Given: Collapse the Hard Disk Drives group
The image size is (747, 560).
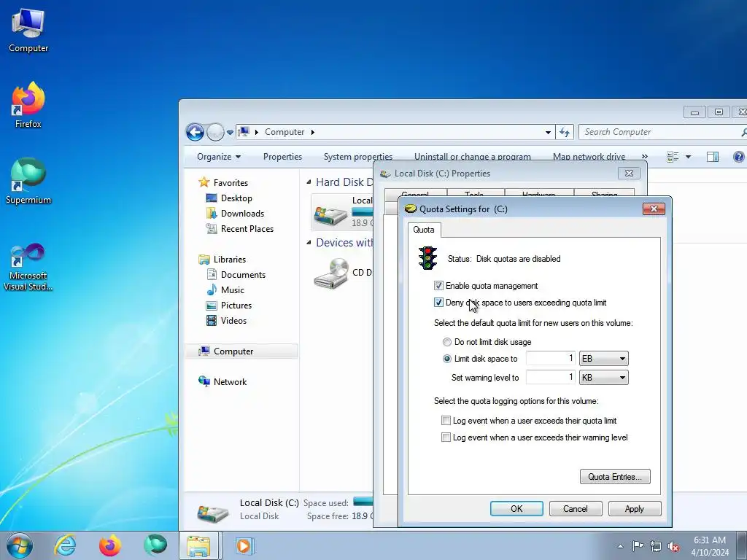Looking at the screenshot, I should (x=309, y=182).
